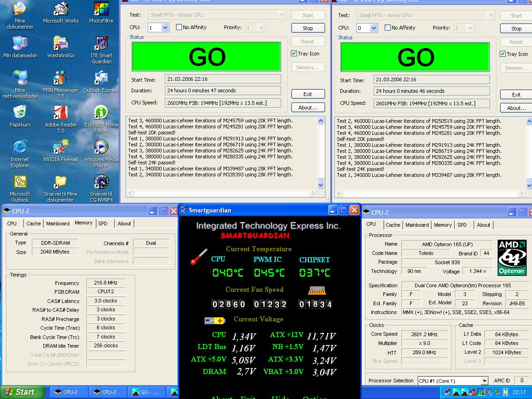532x399 pixels.
Task: Open the Outlook Express desktop shortcut
Action: [x=101, y=81]
